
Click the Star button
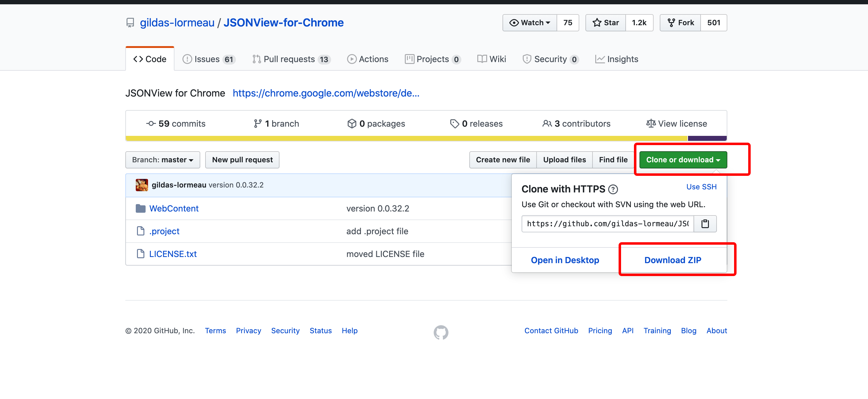605,23
